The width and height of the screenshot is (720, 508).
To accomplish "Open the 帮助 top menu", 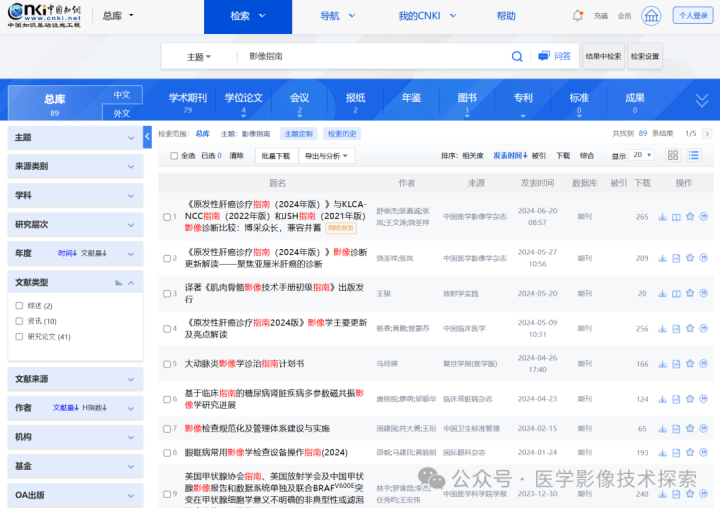I will (506, 16).
